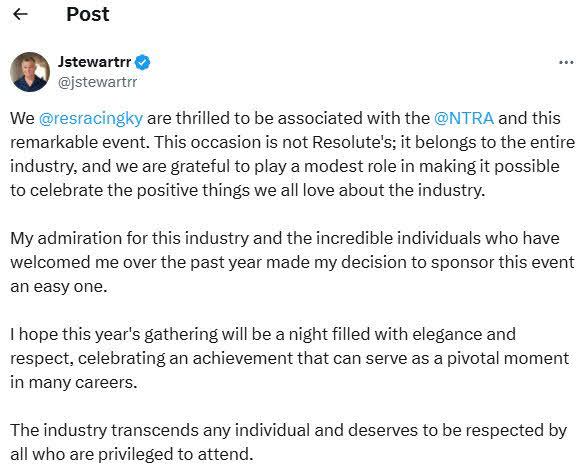Click the line starting 'My admiration for this industry'
580x470 pixels.
[284, 239]
